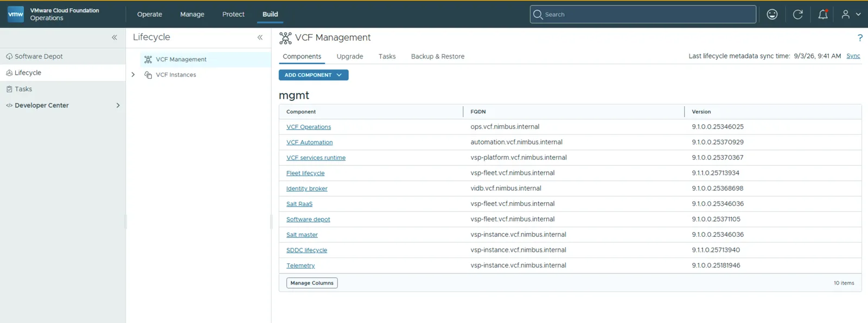
Task: Open the VCF services runtime link
Action: click(316, 158)
